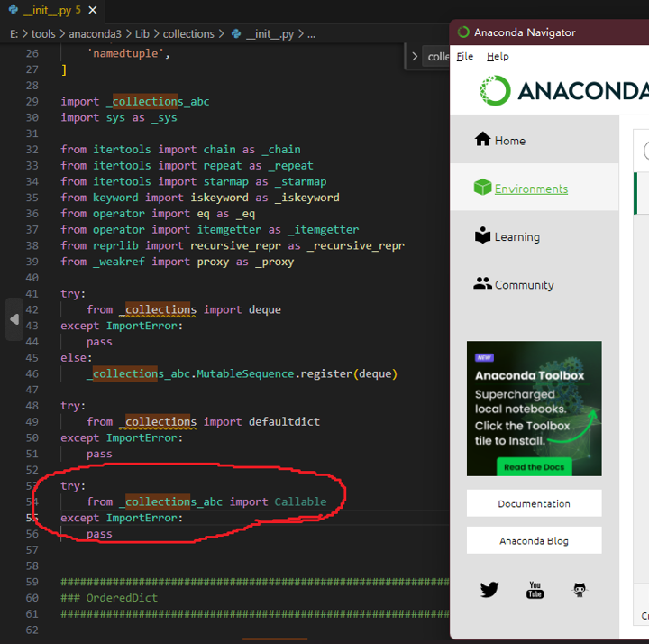Click 'deque' import on line 42

(265, 309)
